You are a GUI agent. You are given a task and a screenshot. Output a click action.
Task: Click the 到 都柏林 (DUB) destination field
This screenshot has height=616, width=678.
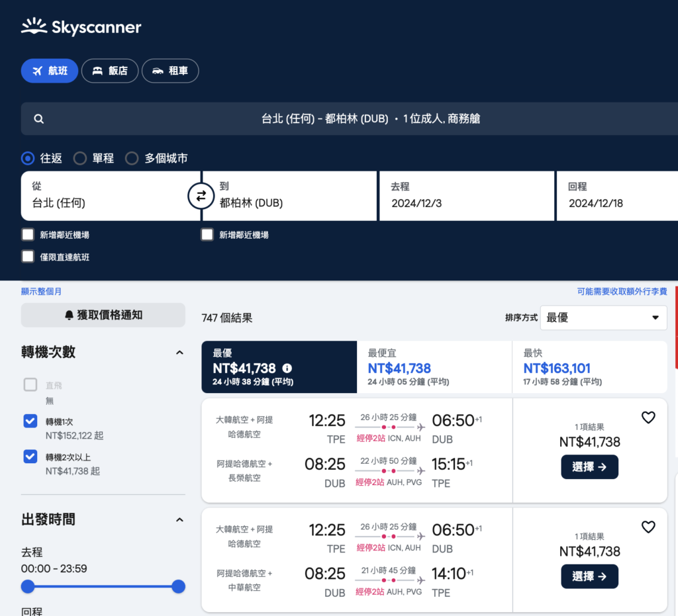pos(290,196)
